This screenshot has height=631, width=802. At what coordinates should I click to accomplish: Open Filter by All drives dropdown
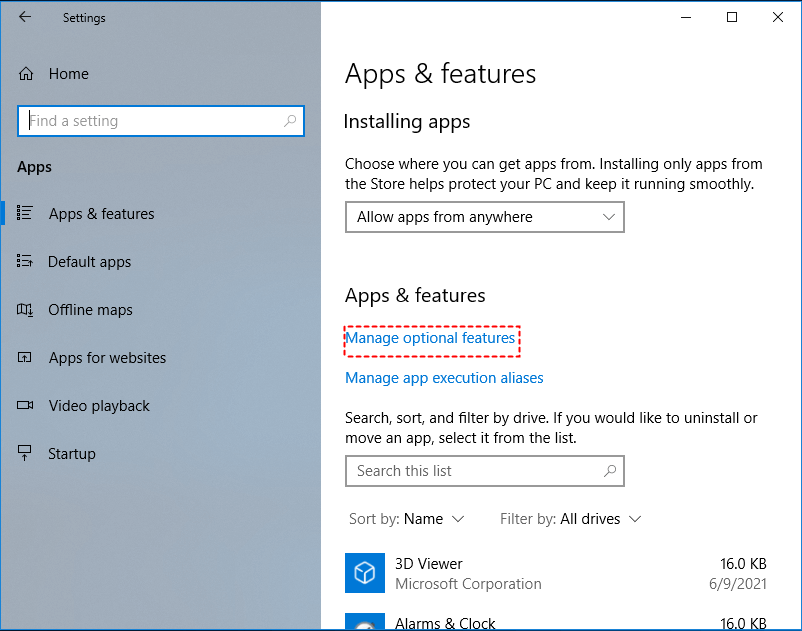click(570, 519)
